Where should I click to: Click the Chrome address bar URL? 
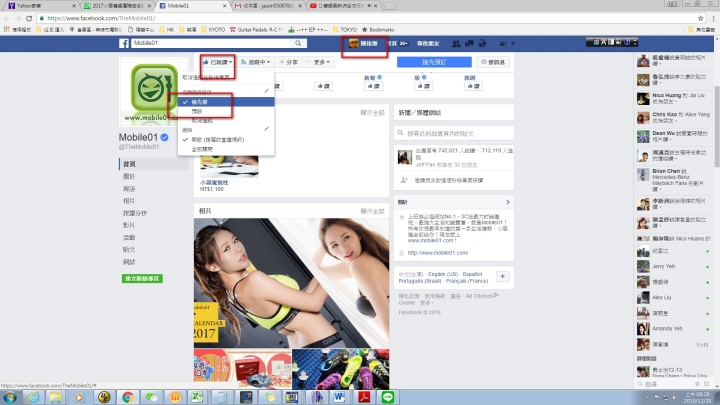pyautogui.click(x=101, y=18)
